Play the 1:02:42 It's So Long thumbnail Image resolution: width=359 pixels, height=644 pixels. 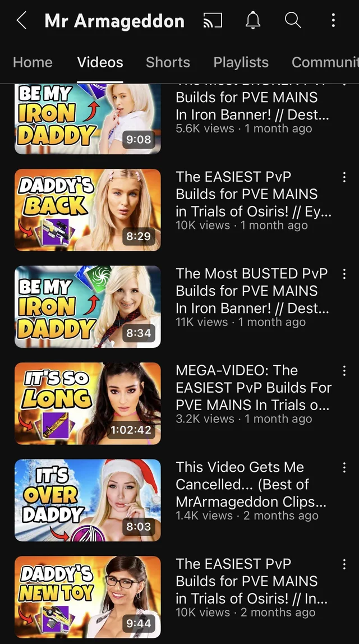pyautogui.click(x=88, y=403)
